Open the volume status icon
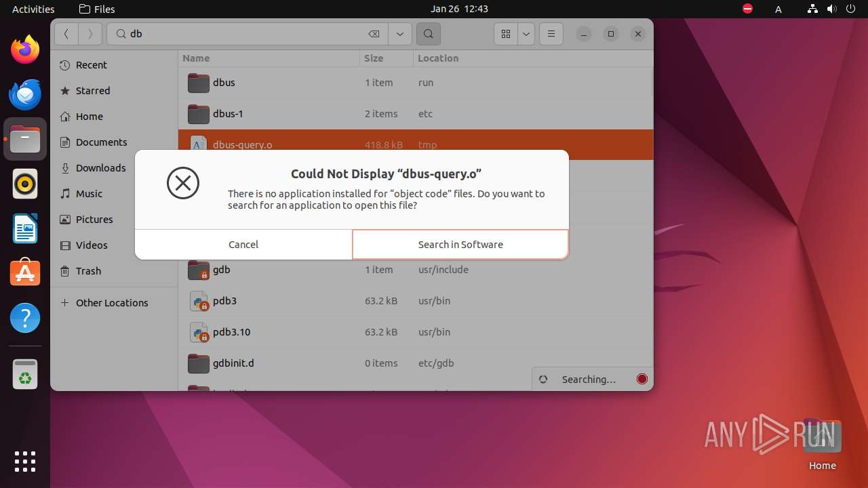This screenshot has height=488, width=868. click(831, 9)
